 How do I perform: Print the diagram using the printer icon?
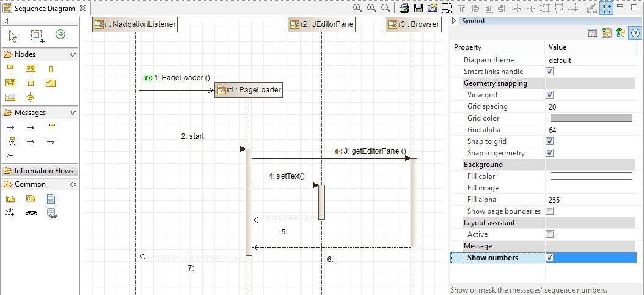coord(404,8)
